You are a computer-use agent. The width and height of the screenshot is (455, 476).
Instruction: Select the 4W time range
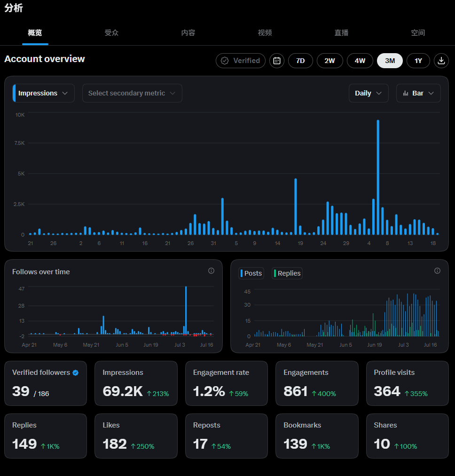tap(360, 61)
